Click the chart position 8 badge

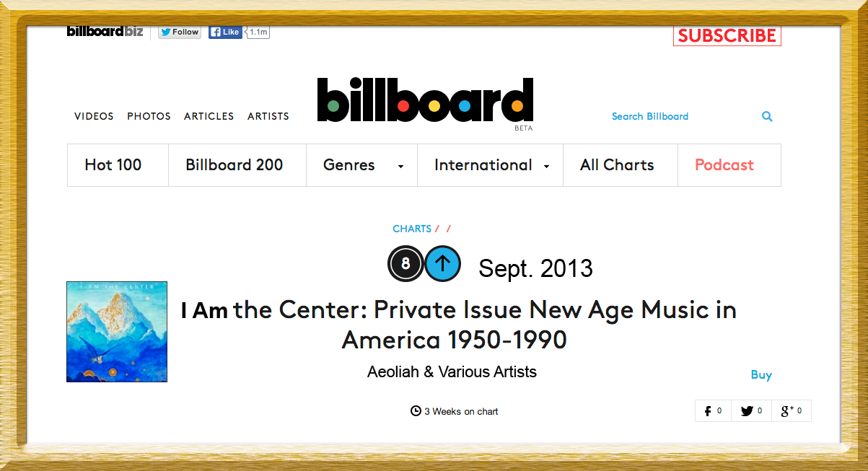pyautogui.click(x=405, y=264)
